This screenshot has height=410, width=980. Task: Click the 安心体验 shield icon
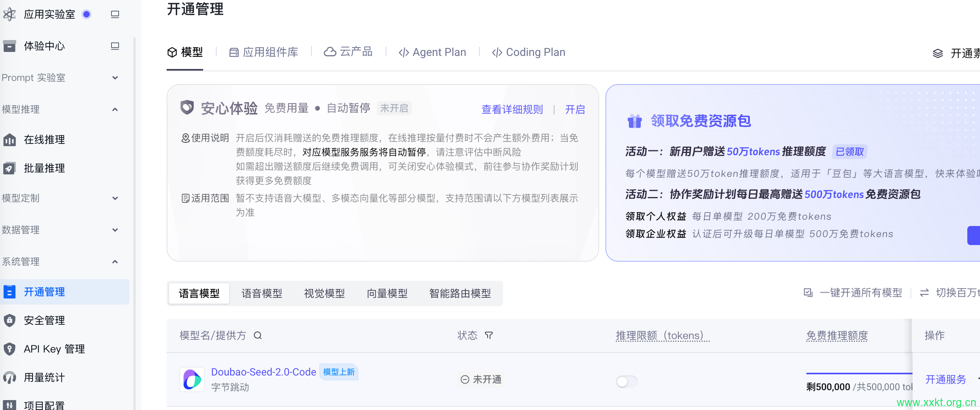187,107
